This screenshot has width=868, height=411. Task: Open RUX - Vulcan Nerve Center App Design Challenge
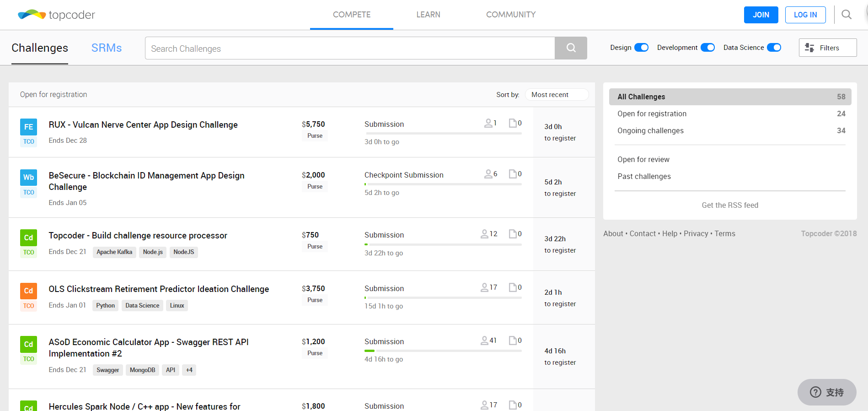[143, 124]
